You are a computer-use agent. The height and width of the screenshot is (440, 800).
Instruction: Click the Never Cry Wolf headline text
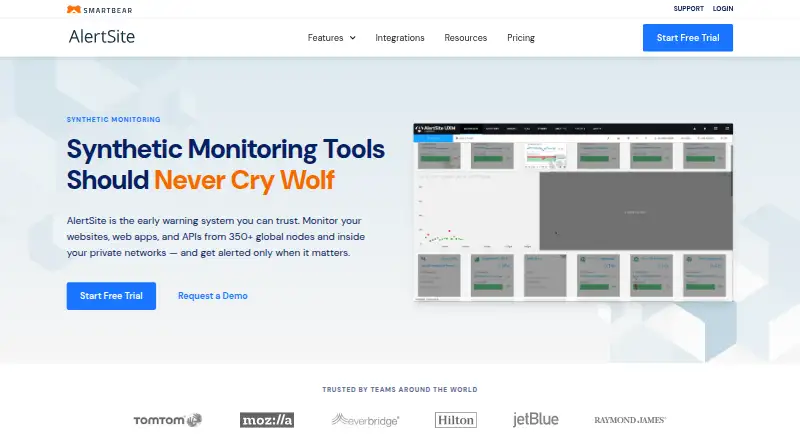(244, 180)
